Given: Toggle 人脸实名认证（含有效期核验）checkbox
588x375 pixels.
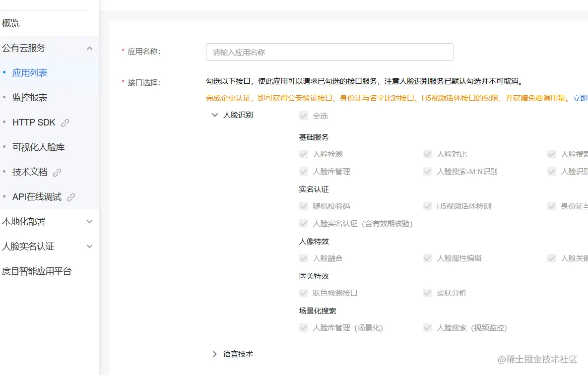Looking at the screenshot, I should pos(303,224).
